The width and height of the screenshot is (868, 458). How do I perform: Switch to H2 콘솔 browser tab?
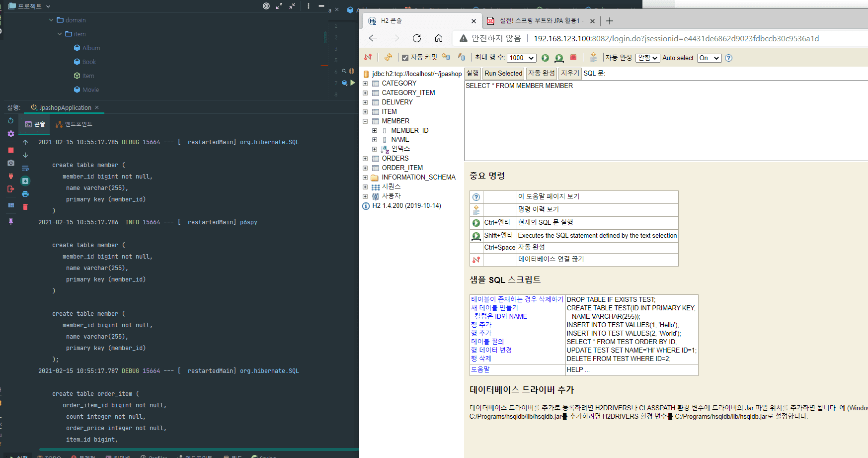pyautogui.click(x=422, y=21)
